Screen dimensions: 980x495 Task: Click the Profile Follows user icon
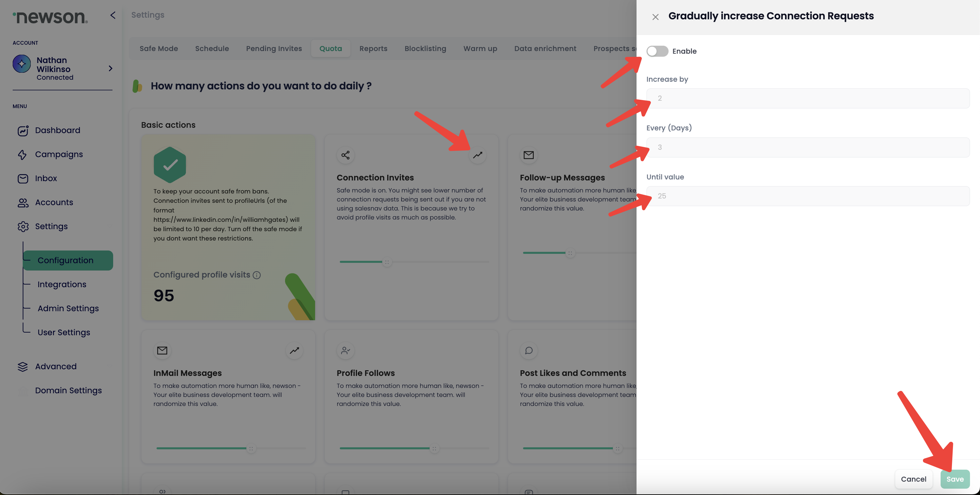(345, 351)
